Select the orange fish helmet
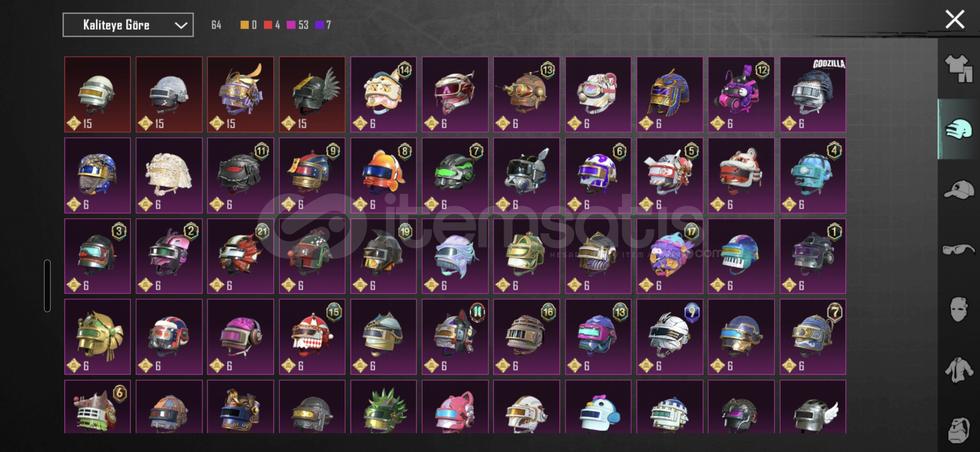Viewport: 980px width, 452px height. pyautogui.click(x=384, y=175)
